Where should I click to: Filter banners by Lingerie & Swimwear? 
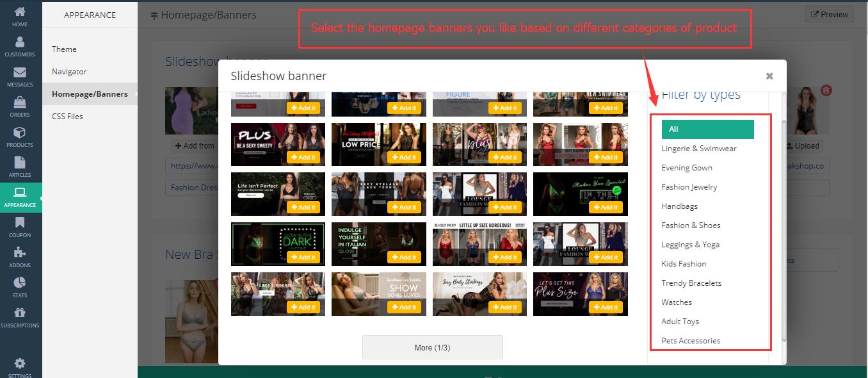pos(699,149)
